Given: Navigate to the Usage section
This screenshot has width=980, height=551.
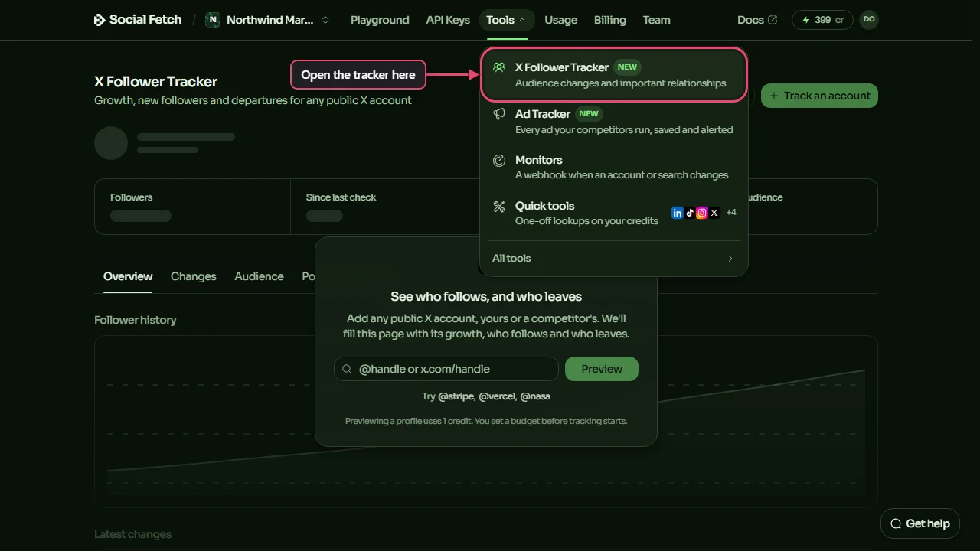Looking at the screenshot, I should (x=561, y=20).
